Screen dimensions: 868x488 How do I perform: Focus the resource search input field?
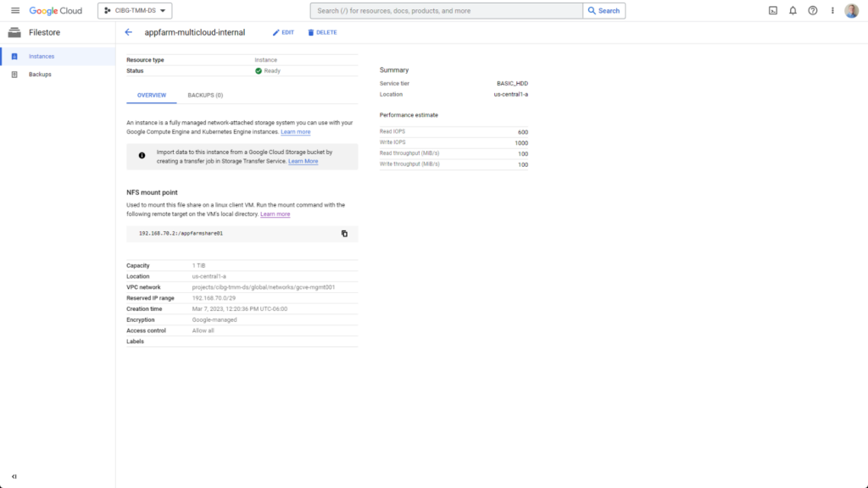tap(447, 11)
